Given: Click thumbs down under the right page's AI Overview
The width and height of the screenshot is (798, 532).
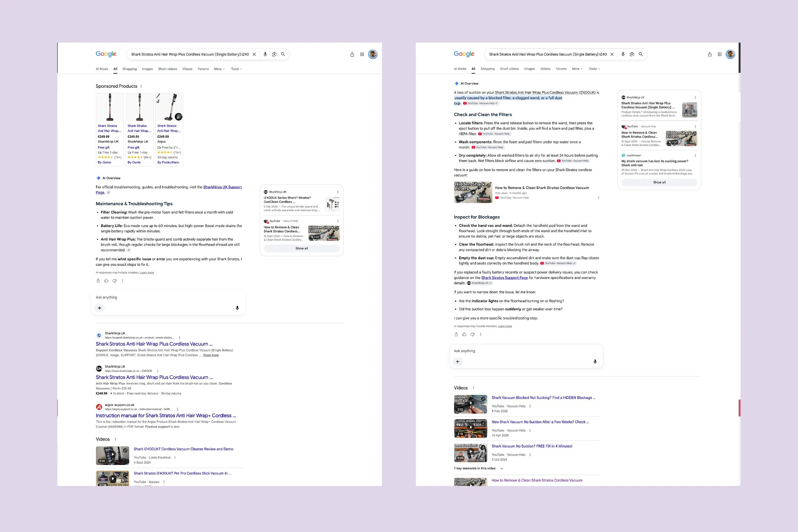Looking at the screenshot, I should (472, 334).
